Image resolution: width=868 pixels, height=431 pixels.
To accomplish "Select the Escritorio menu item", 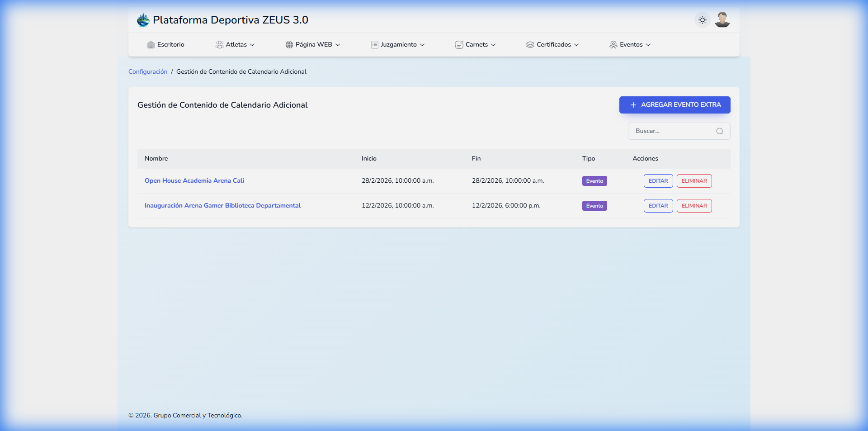I will pyautogui.click(x=165, y=44).
